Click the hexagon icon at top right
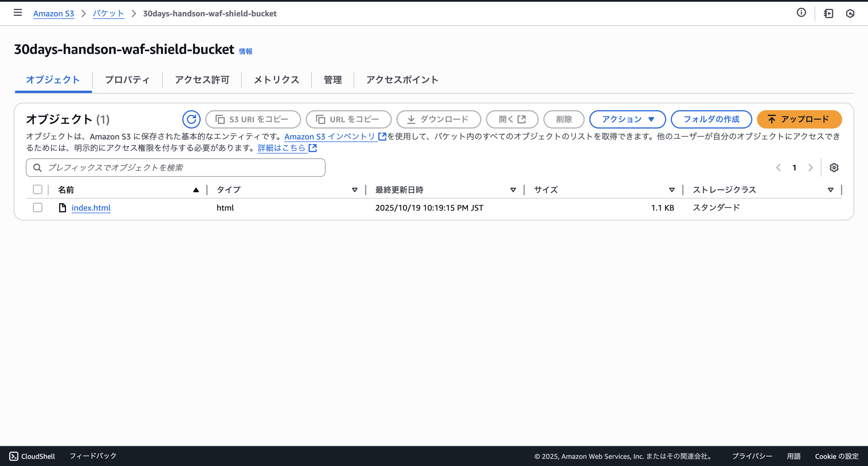Image resolution: width=868 pixels, height=466 pixels. pyautogui.click(x=850, y=13)
